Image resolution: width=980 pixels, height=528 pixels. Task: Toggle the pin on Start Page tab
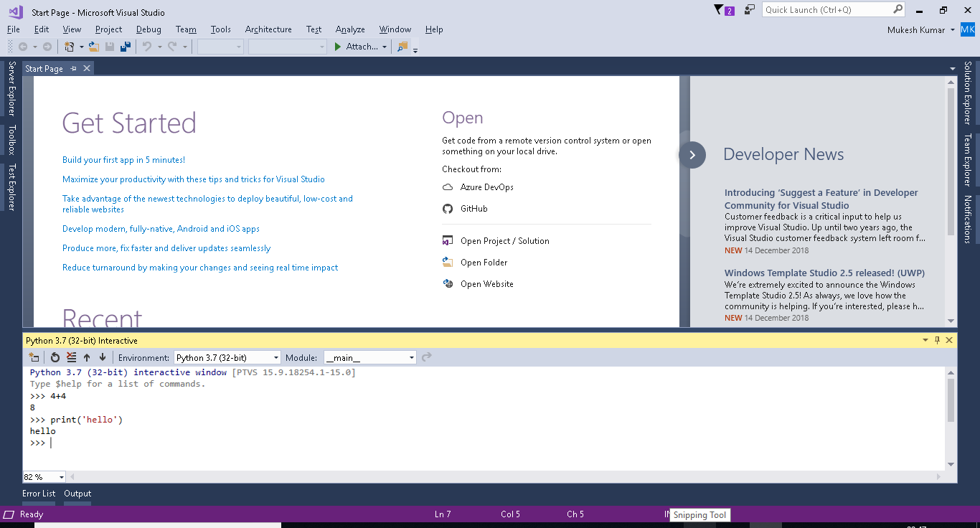(74, 68)
